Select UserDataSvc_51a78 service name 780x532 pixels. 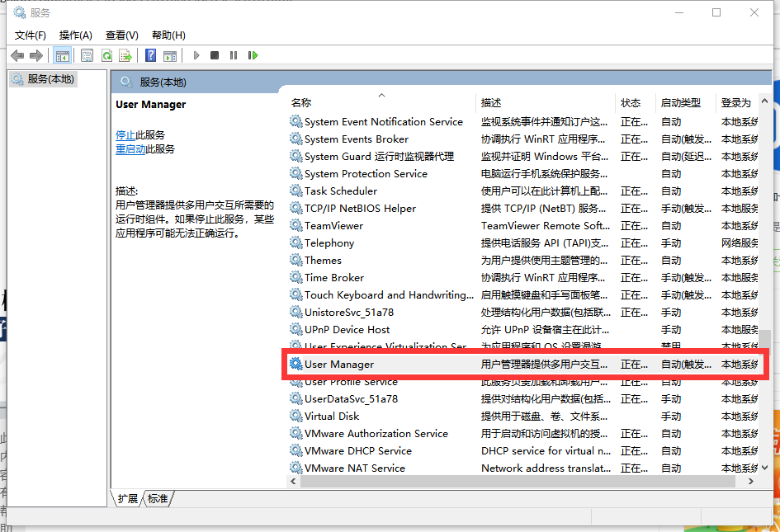(351, 398)
